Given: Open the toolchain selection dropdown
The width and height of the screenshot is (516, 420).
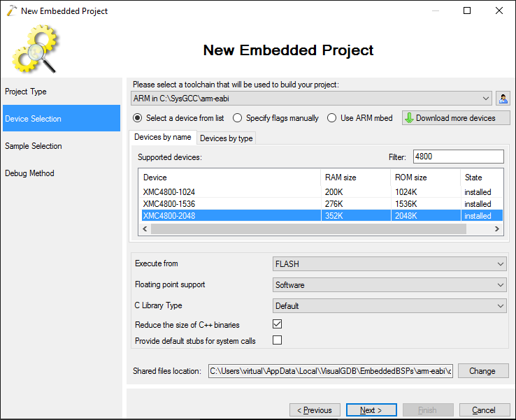Looking at the screenshot, I should 311,99.
